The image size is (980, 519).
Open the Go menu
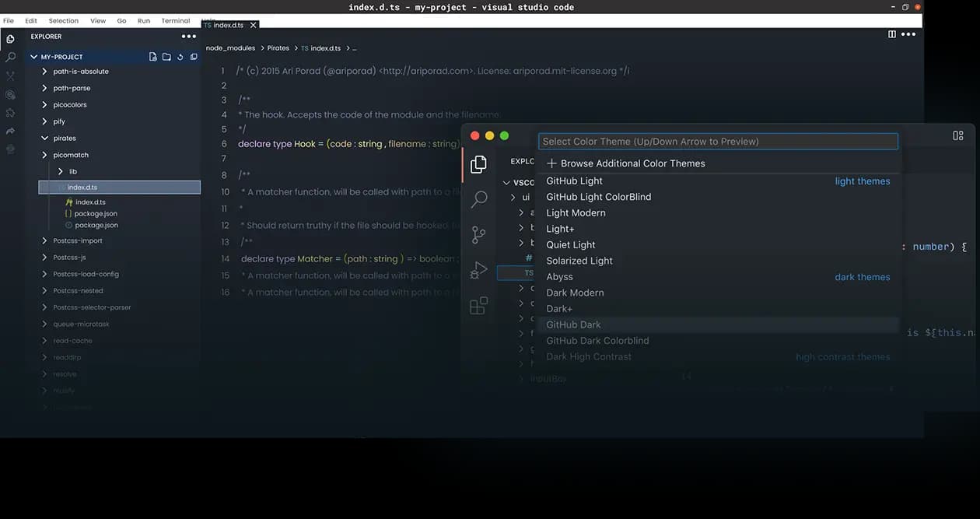[x=121, y=21]
